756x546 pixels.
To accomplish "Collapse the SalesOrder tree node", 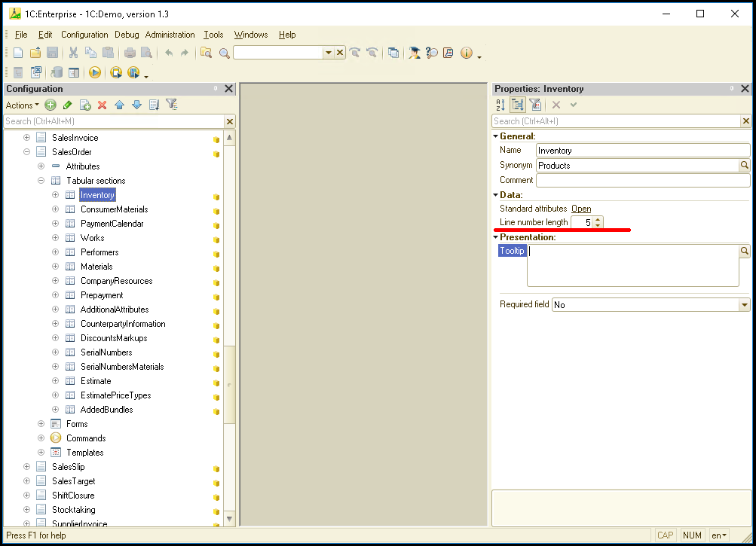I will 27,152.
